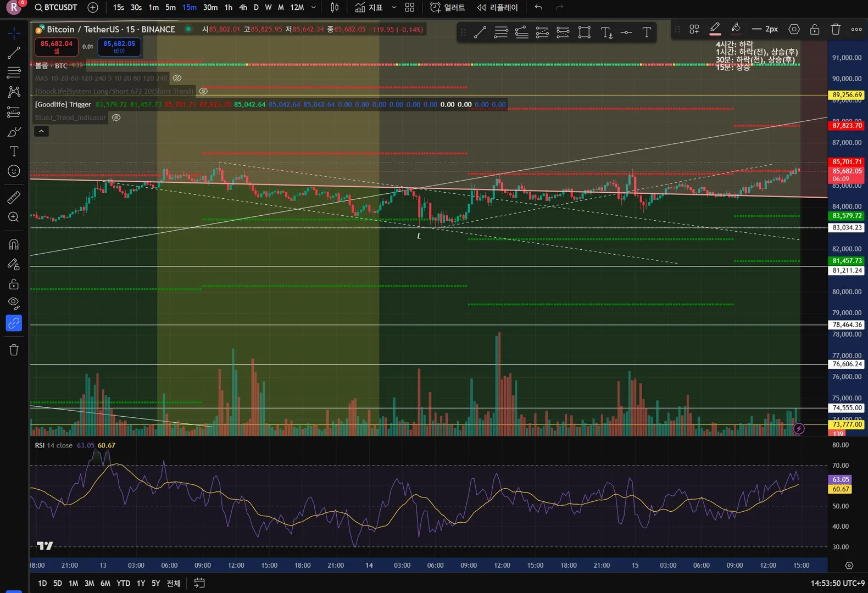
Task: Open the indicators dropdown arrow
Action: click(x=394, y=8)
